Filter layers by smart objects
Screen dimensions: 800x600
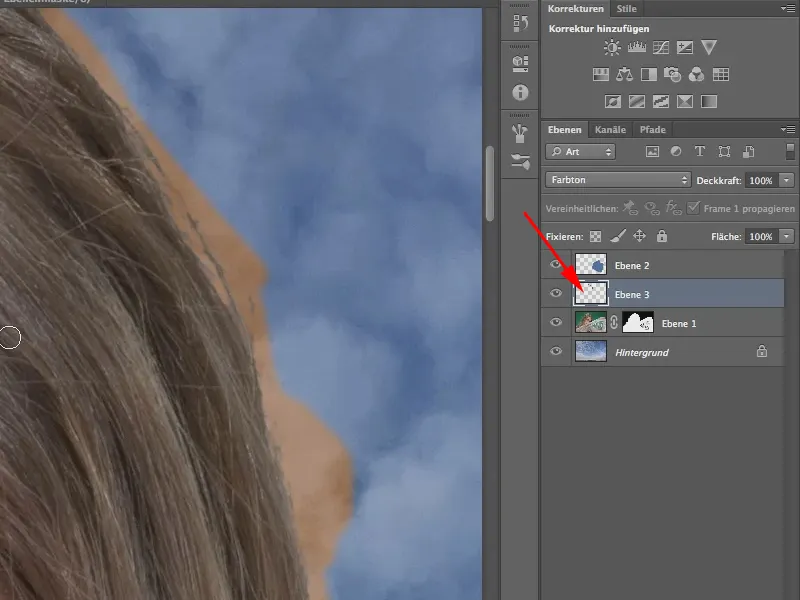[748, 152]
